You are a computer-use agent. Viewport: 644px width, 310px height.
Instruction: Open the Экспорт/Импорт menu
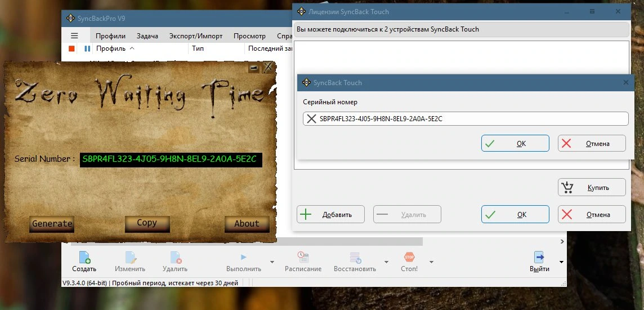click(x=196, y=36)
